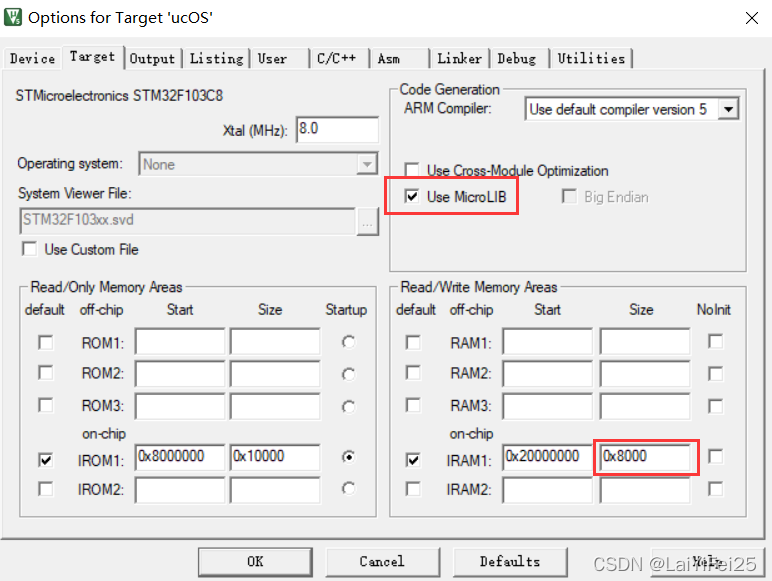Click the IRAM1 Size field 0x8000

pyautogui.click(x=644, y=457)
